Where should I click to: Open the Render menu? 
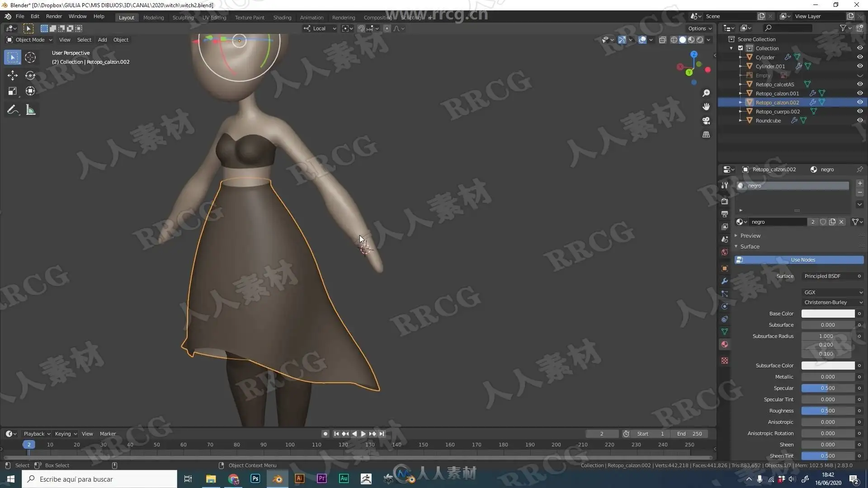click(54, 16)
